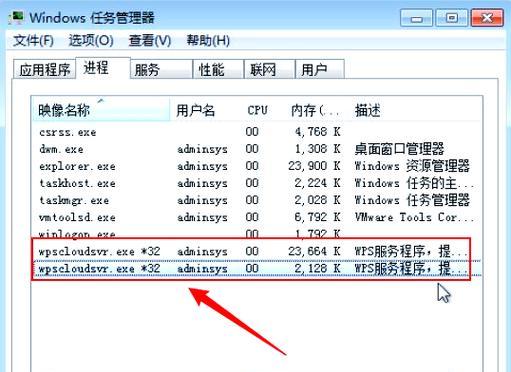Minimize the Task Manager window

click(416, 18)
